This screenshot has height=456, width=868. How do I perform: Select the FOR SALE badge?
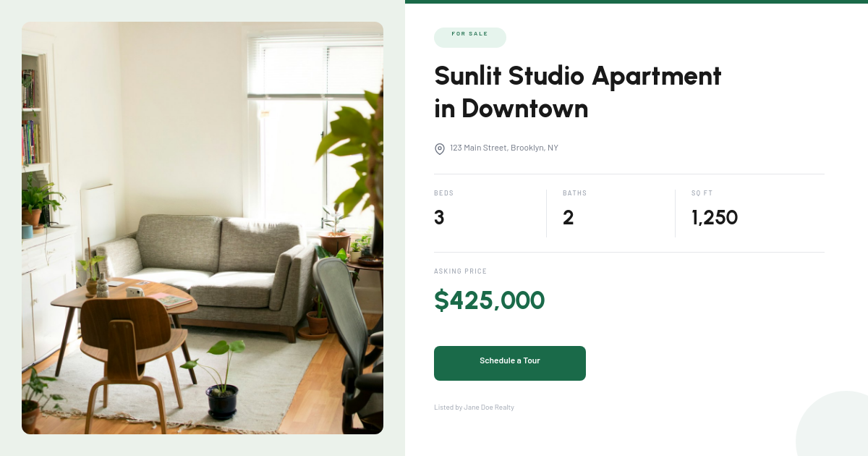(470, 37)
